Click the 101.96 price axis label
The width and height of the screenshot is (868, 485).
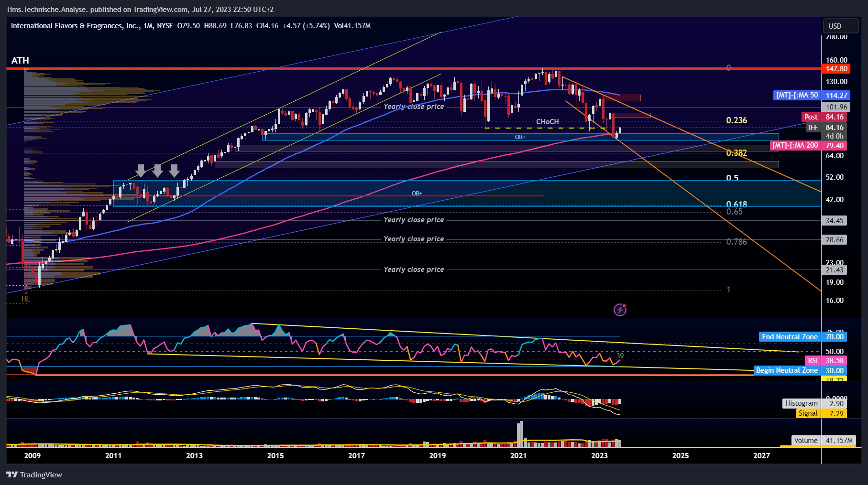click(x=834, y=107)
